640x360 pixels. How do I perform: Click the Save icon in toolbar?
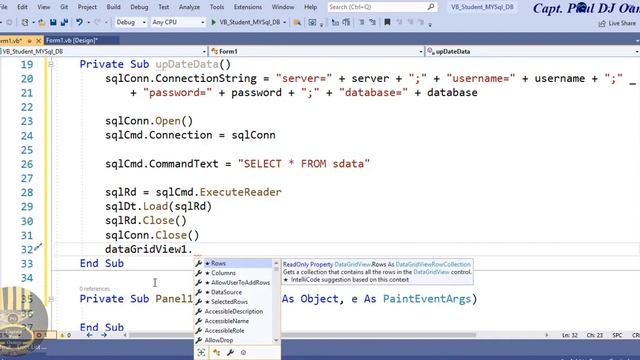click(53, 22)
